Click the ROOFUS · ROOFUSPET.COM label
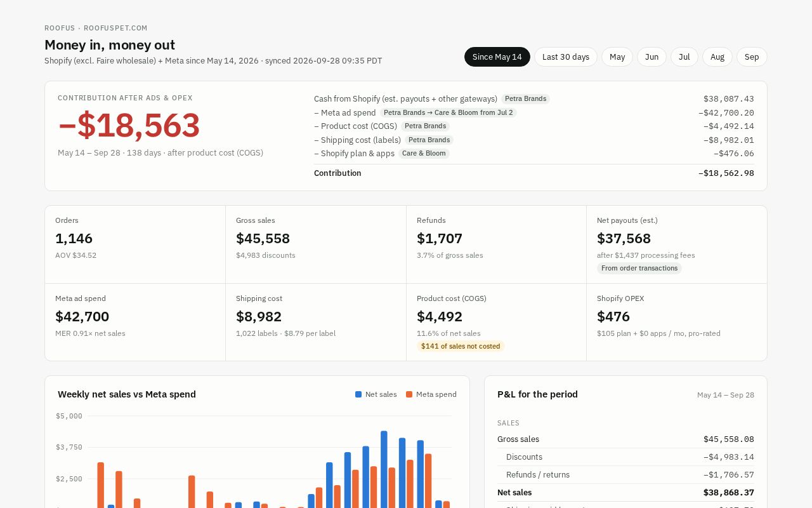This screenshot has height=508, width=812. click(x=96, y=28)
